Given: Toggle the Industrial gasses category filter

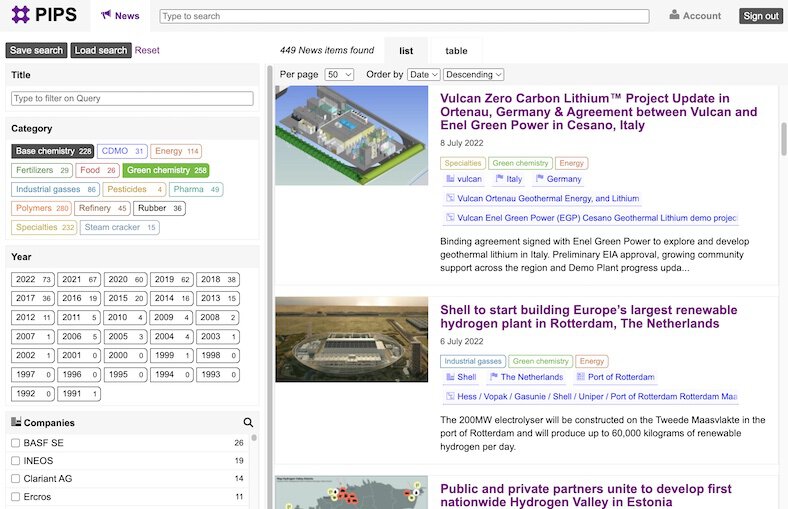Looking at the screenshot, I should pos(55,189).
